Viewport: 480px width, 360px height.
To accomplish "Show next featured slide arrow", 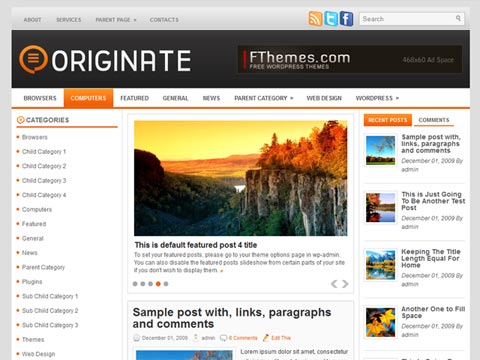I will 345,284.
